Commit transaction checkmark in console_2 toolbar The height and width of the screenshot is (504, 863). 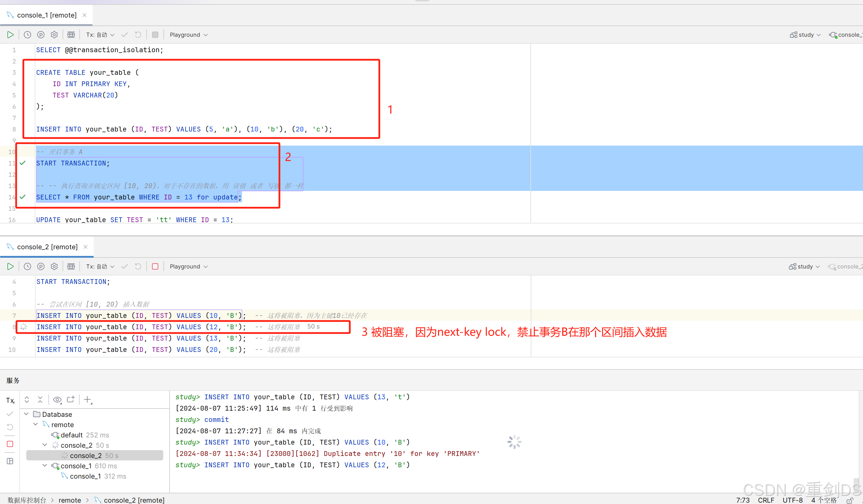click(125, 266)
